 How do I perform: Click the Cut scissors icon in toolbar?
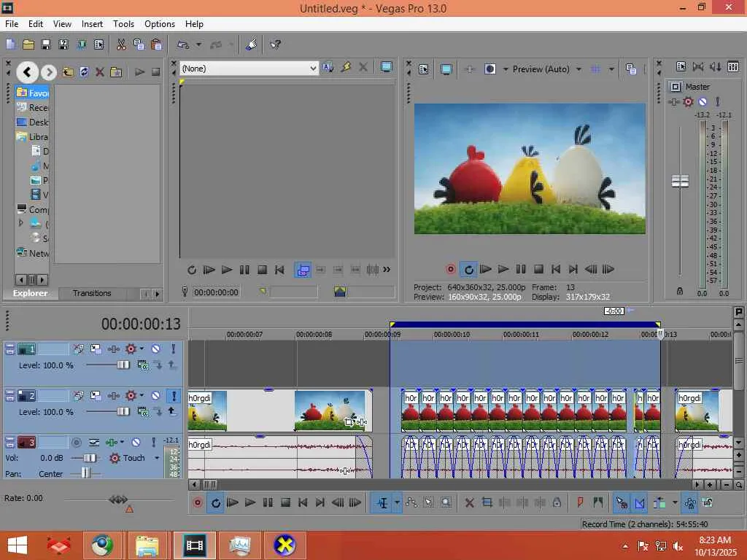pos(121,44)
